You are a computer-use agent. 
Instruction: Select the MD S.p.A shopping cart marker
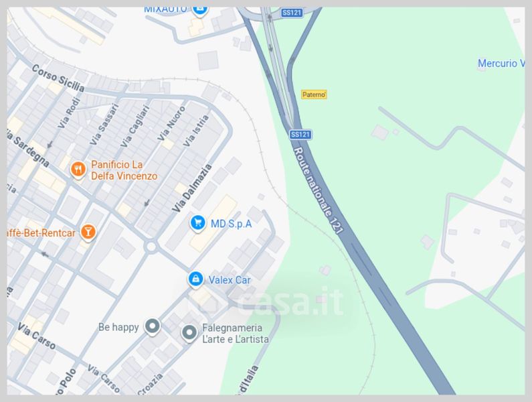[x=197, y=224]
